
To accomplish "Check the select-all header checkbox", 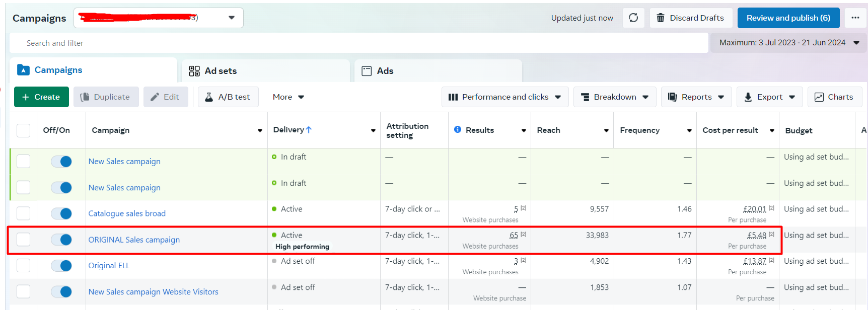I will point(23,130).
